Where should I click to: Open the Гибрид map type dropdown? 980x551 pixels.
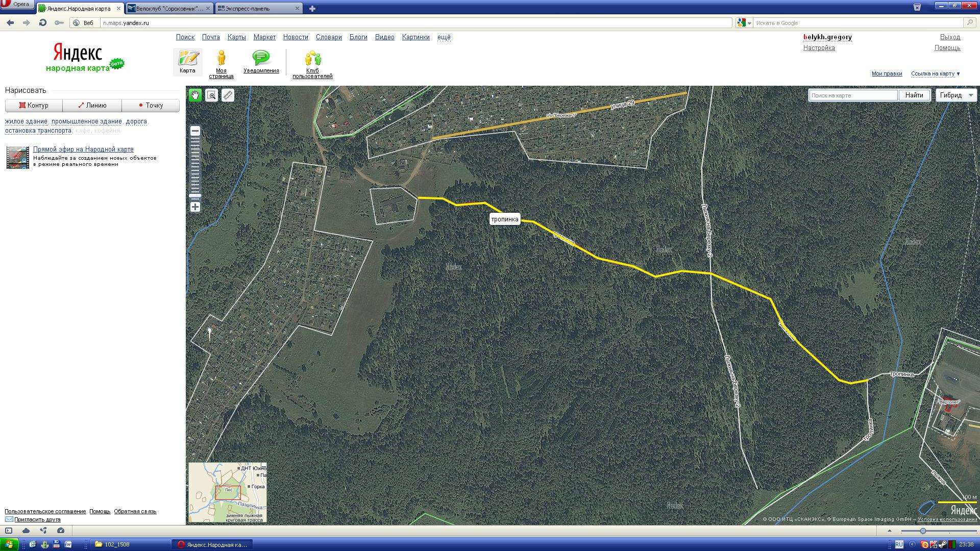click(x=956, y=95)
